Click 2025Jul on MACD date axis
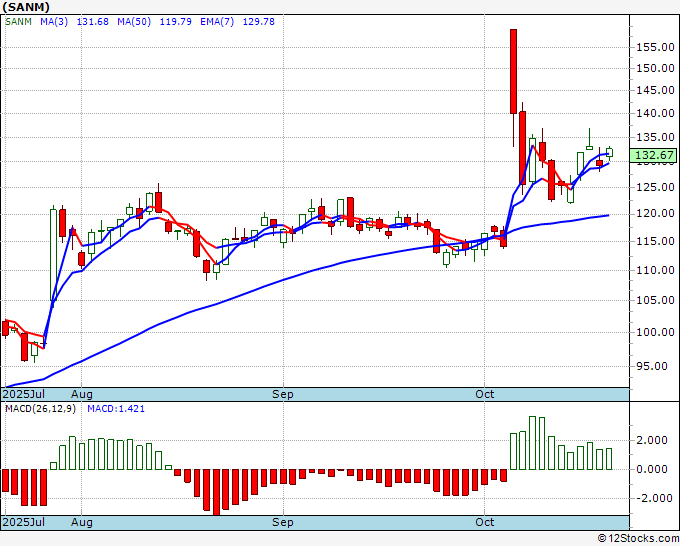 24,522
